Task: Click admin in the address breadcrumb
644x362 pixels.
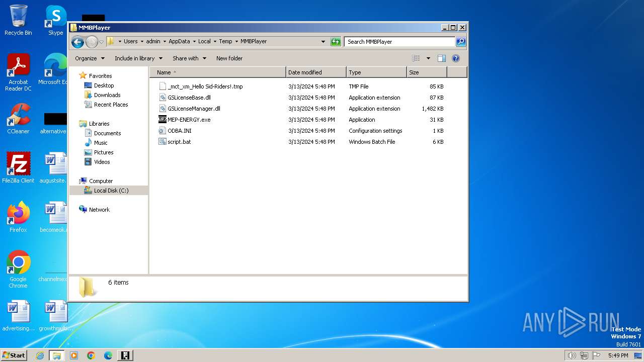Action: (153, 42)
